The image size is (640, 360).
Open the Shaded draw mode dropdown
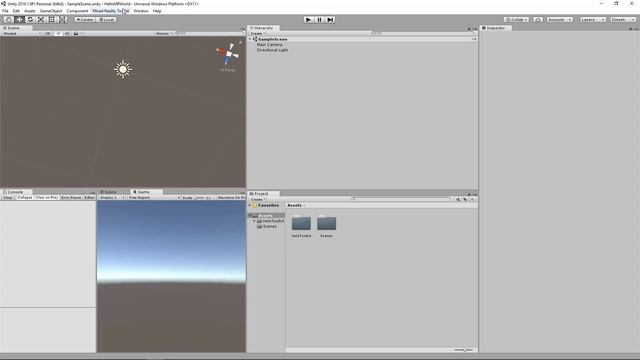(21, 33)
